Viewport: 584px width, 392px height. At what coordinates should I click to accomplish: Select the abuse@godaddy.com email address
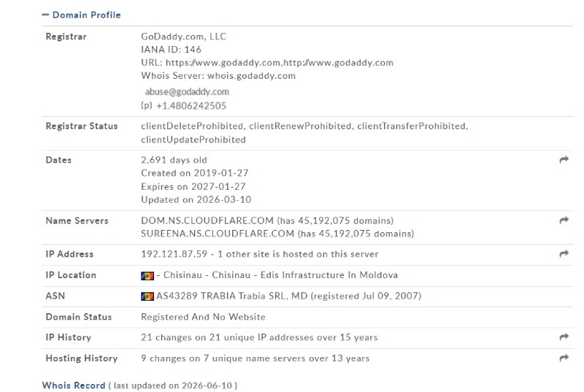187,91
